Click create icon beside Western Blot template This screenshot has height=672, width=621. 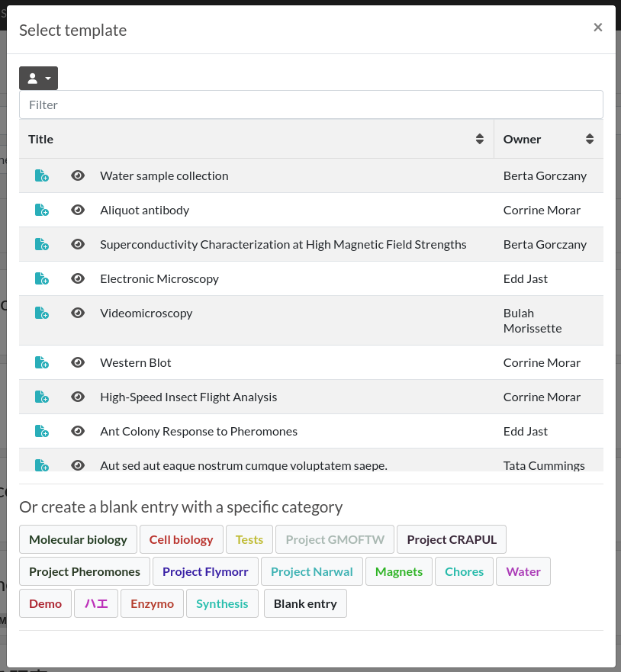pos(42,363)
